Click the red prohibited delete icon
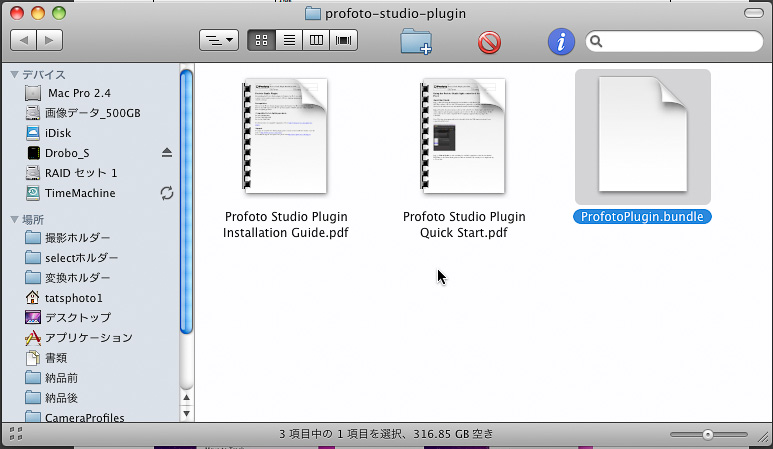 coord(489,42)
